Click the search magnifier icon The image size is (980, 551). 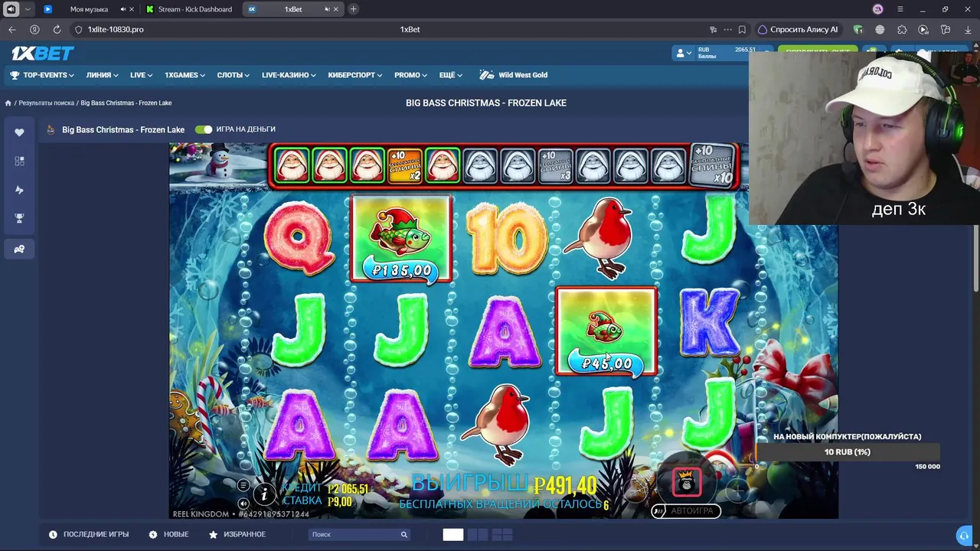[403, 534]
